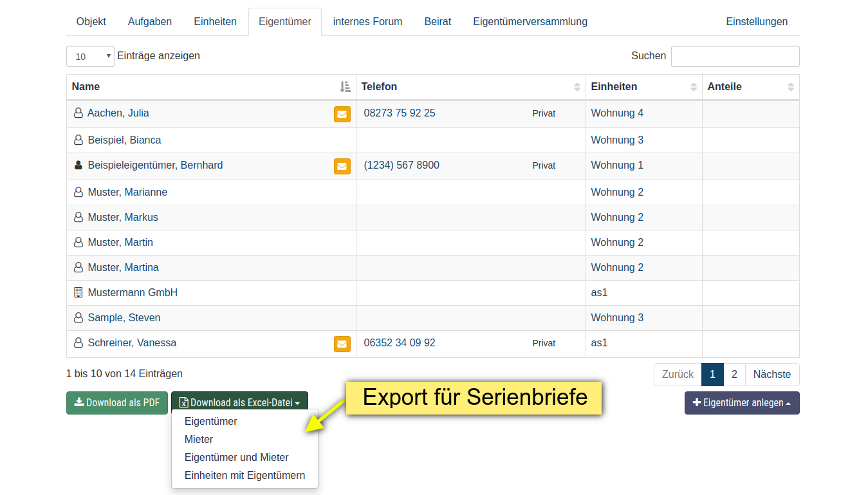Viewport: 868px width, 495px height.
Task: Open the internes Forum tab
Action: (367, 22)
